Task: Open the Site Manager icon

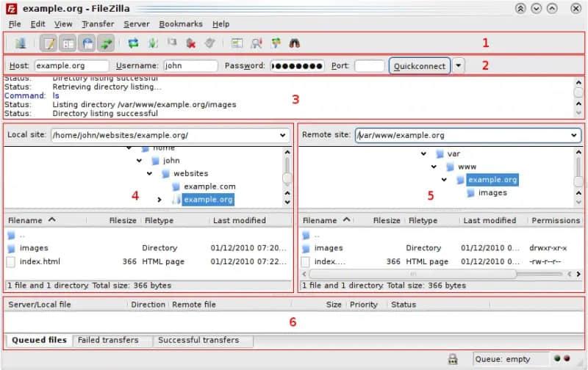Action: pos(21,43)
